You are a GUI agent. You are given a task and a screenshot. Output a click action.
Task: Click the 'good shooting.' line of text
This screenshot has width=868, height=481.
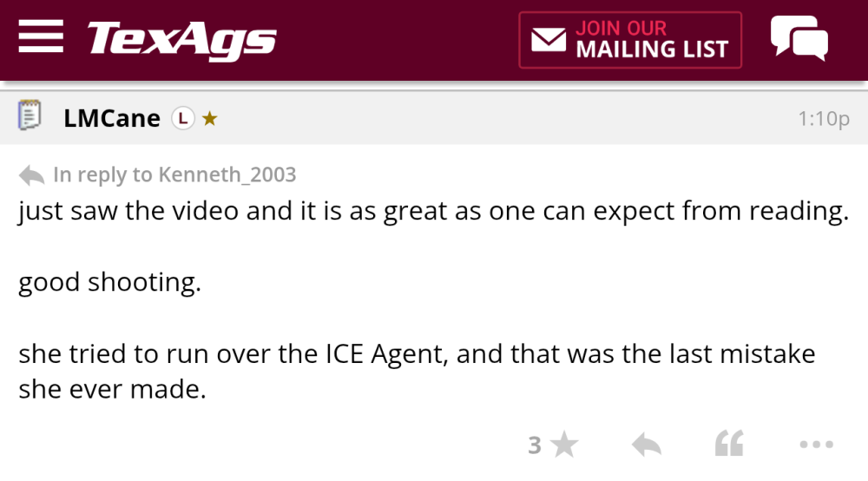tap(109, 282)
